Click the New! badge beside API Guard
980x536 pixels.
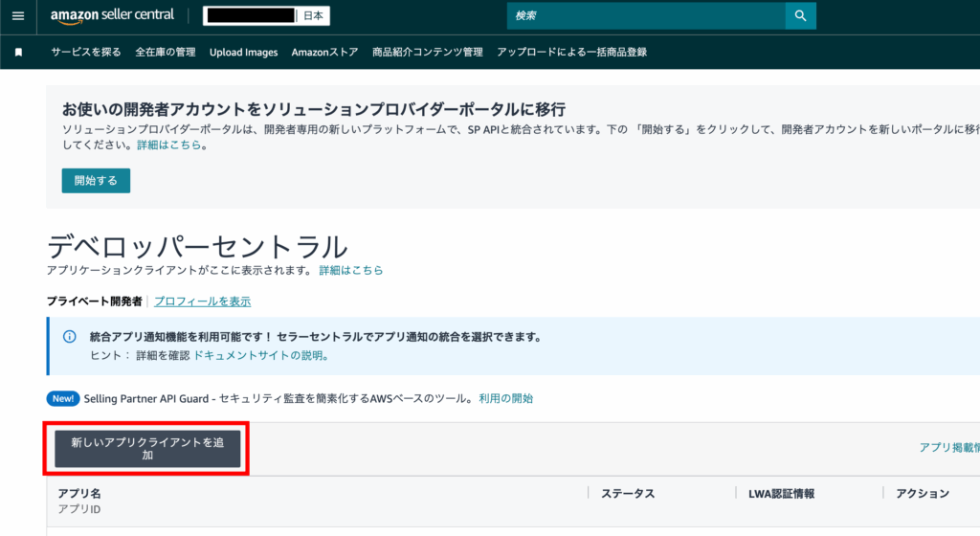(63, 398)
